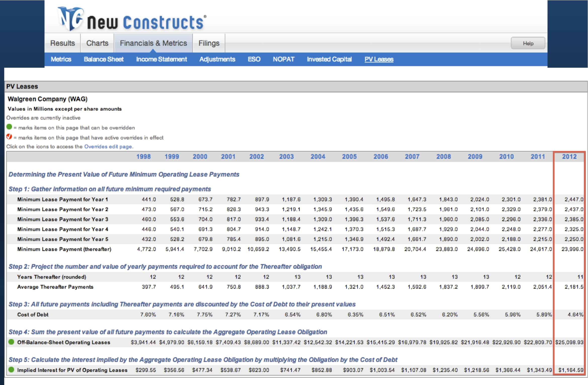Click the 2010 column header
588x385 pixels.
507,157
